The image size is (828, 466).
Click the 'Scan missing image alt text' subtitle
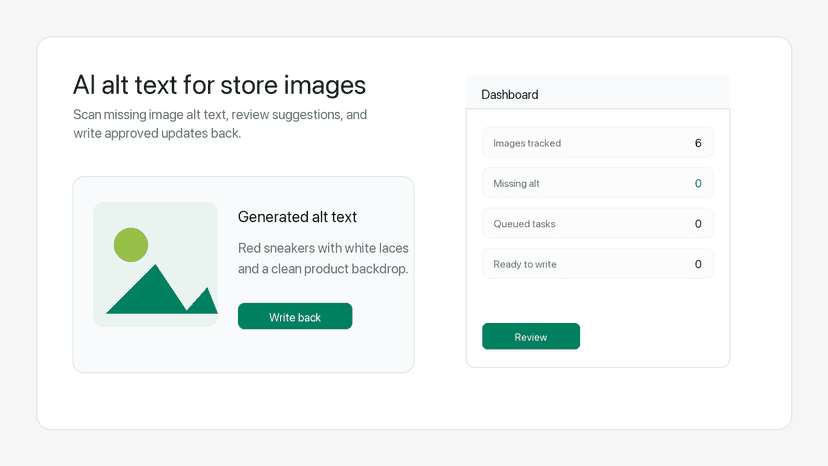tap(220, 124)
